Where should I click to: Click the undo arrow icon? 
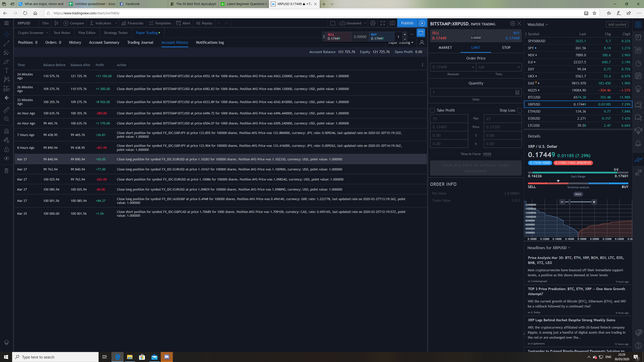[x=219, y=23]
